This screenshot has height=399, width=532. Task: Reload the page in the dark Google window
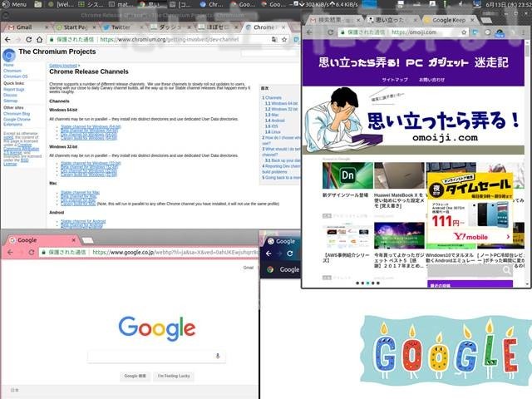pyautogui.click(x=290, y=254)
